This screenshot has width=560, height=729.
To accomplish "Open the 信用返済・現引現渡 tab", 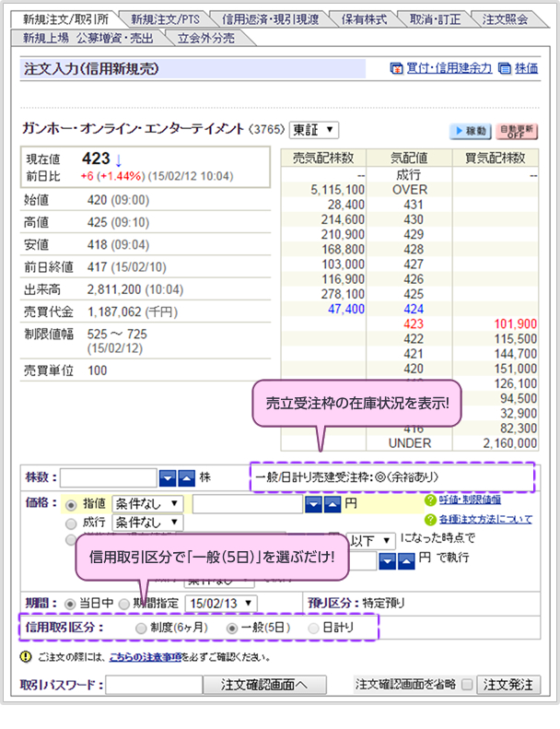I will 270,19.
